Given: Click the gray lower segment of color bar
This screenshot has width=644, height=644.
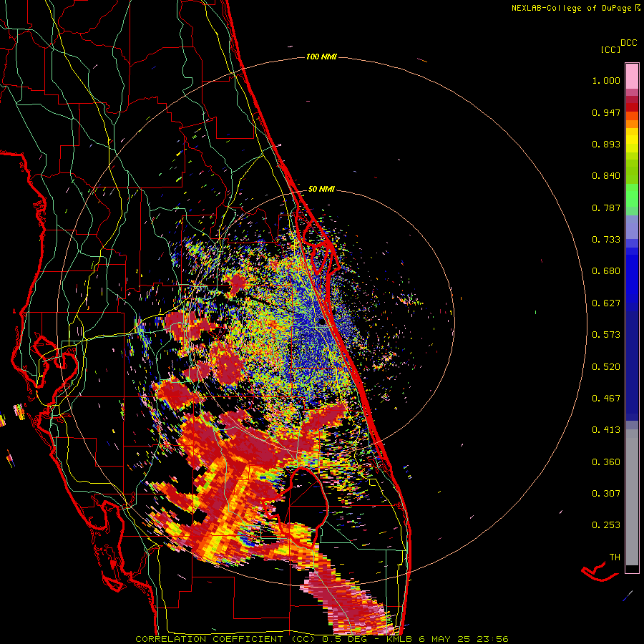Looking at the screenshot, I should coord(632,497).
